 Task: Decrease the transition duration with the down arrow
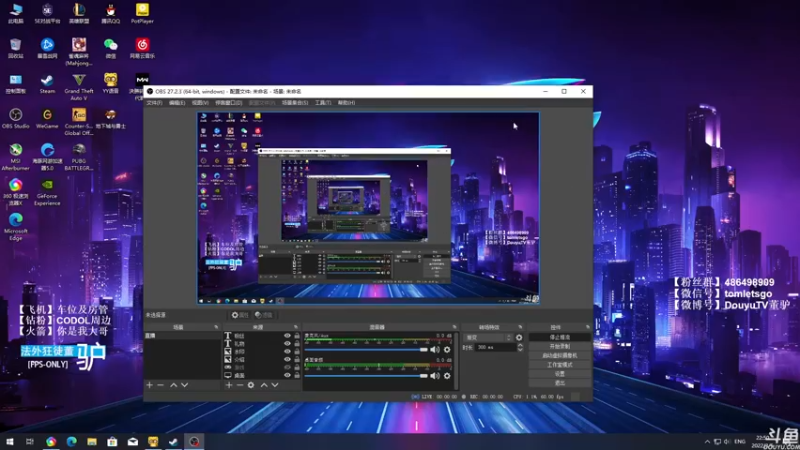click(520, 349)
